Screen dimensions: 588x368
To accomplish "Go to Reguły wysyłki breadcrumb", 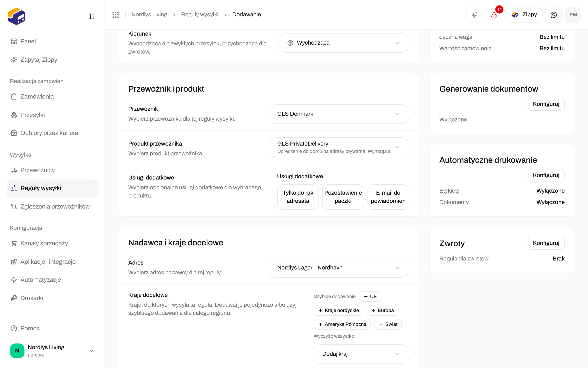I will pyautogui.click(x=199, y=15).
